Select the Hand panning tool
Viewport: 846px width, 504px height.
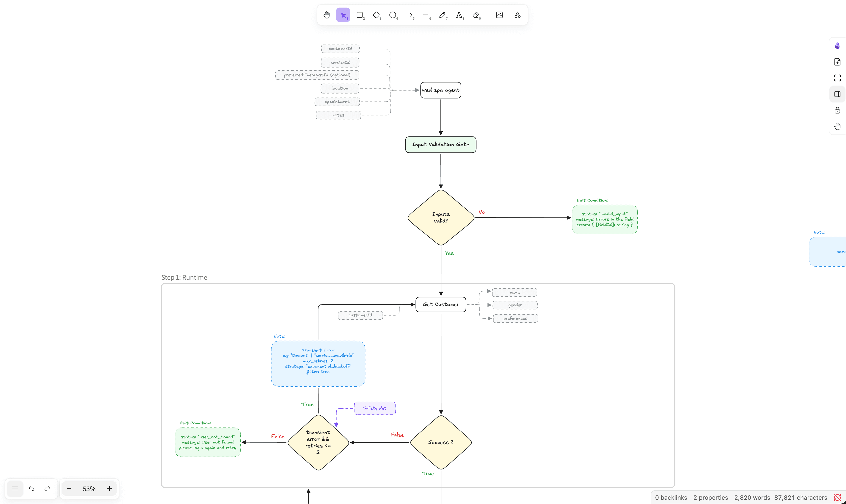coord(327,15)
